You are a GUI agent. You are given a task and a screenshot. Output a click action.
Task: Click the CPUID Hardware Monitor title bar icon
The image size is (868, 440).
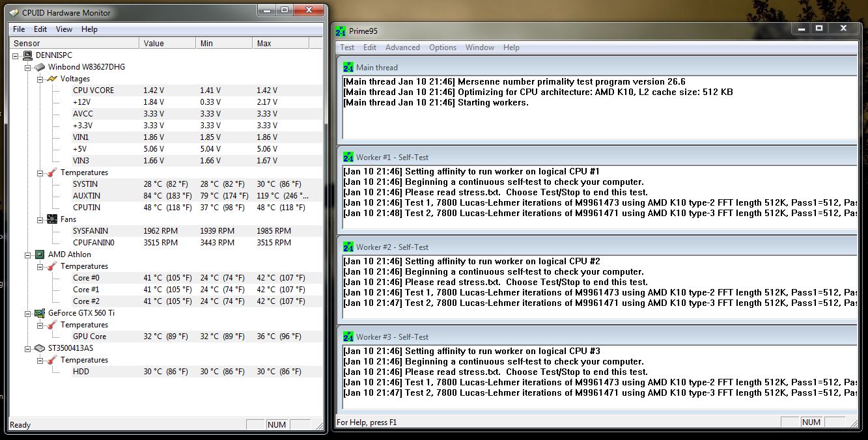click(x=14, y=12)
